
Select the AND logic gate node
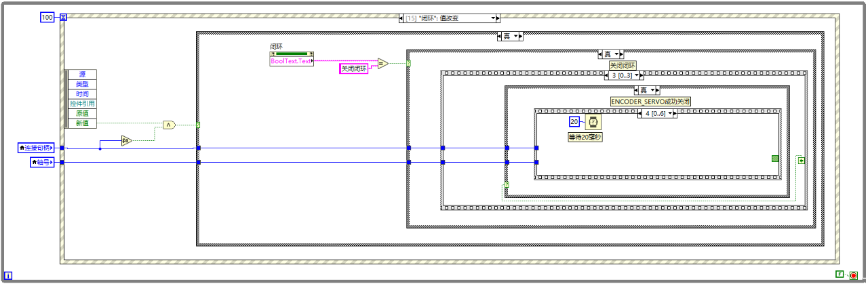click(x=169, y=125)
